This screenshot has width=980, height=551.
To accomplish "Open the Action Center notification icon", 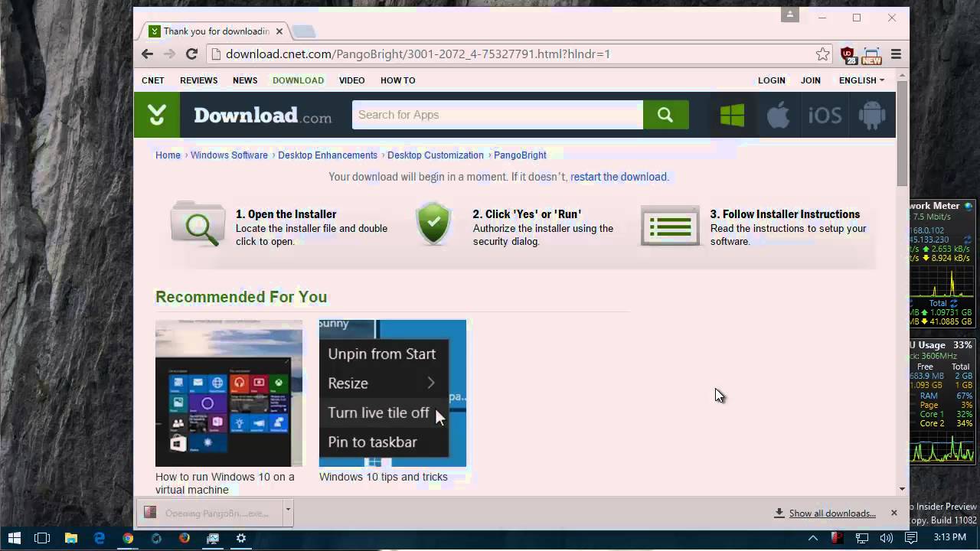I will point(911,538).
